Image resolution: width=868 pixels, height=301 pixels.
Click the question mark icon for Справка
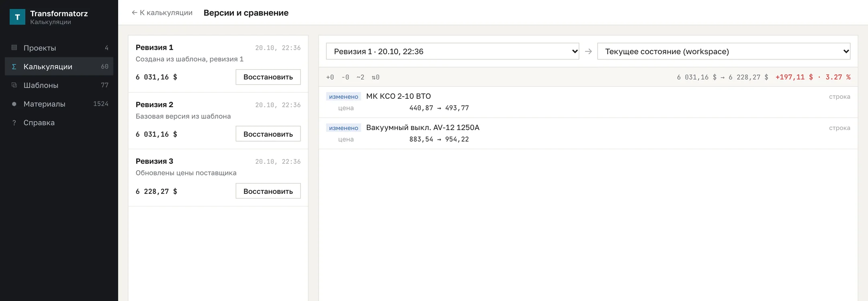[14, 123]
